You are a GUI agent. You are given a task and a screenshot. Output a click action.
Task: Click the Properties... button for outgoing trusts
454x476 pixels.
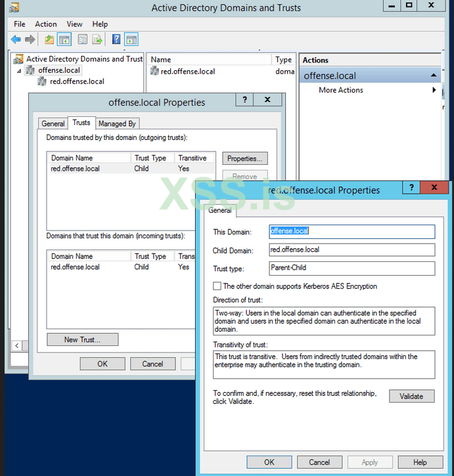point(245,159)
